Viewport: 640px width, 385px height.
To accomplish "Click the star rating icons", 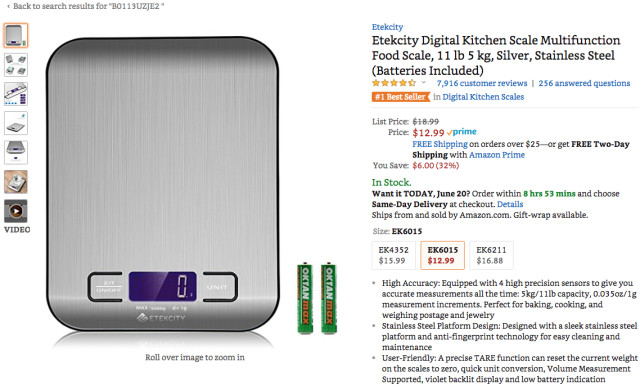I will coord(394,83).
